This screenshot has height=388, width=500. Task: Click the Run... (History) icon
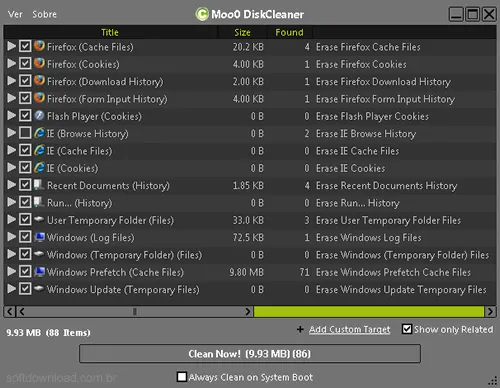[39, 202]
